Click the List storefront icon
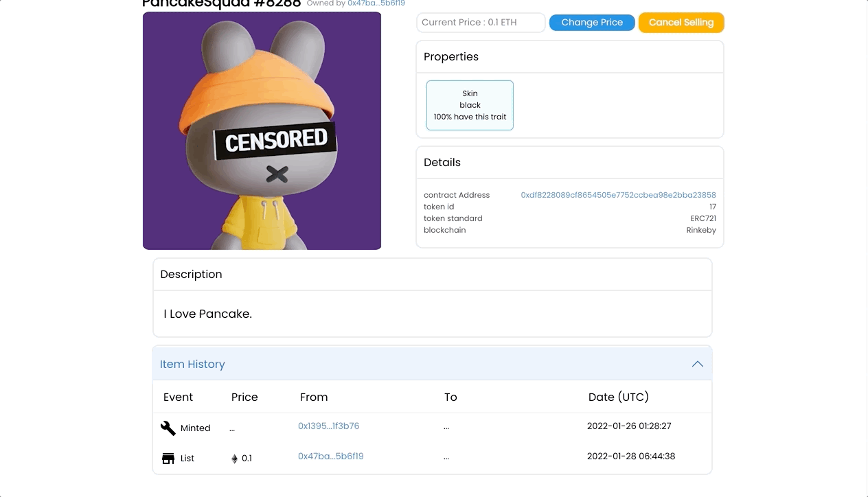The height and width of the screenshot is (497, 868). tap(168, 459)
